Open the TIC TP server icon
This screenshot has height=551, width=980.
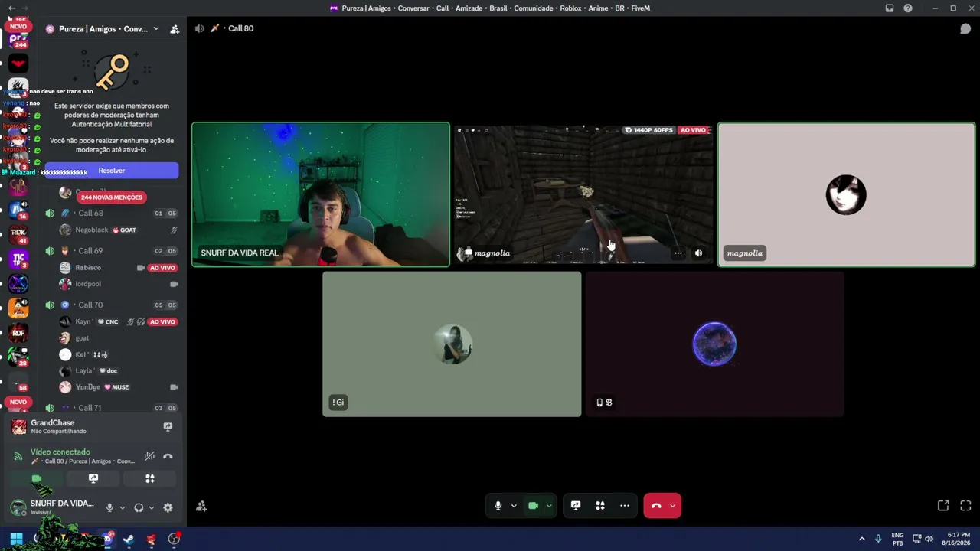pos(18,260)
